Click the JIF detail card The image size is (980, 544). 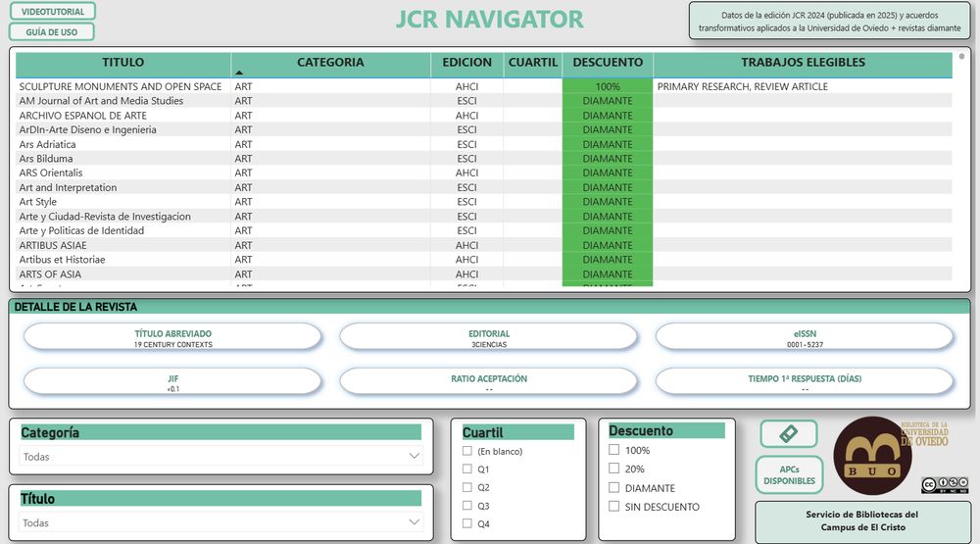point(172,382)
